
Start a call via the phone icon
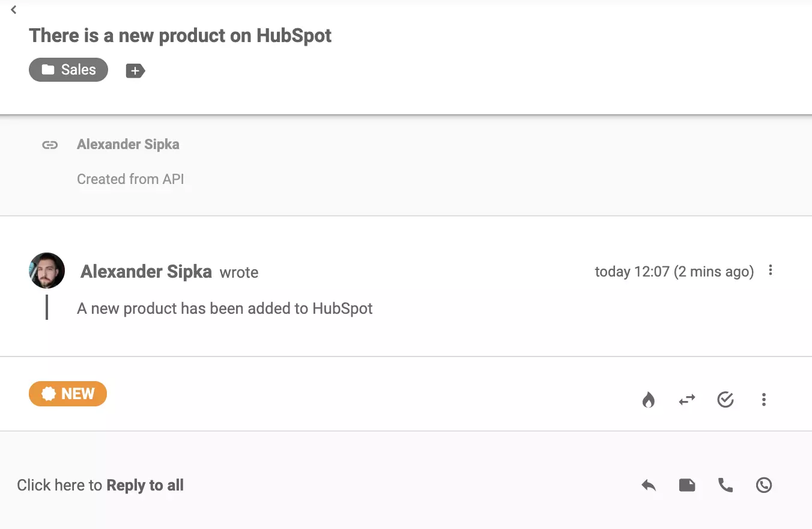726,485
